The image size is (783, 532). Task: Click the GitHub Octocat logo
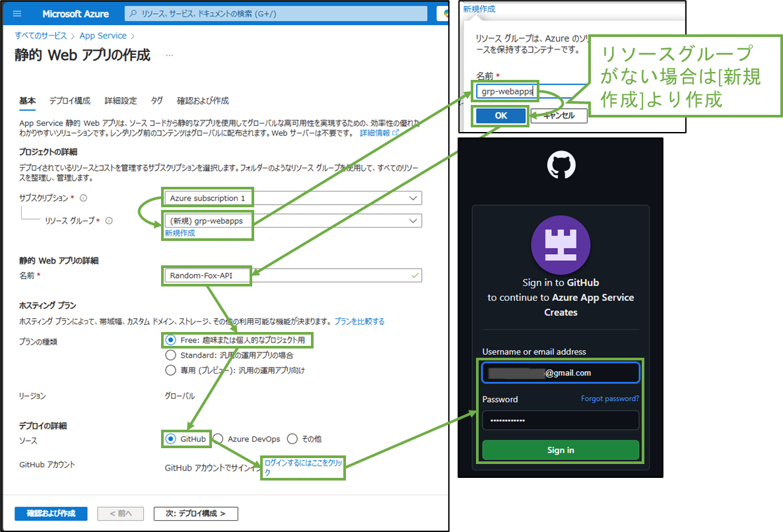561,165
